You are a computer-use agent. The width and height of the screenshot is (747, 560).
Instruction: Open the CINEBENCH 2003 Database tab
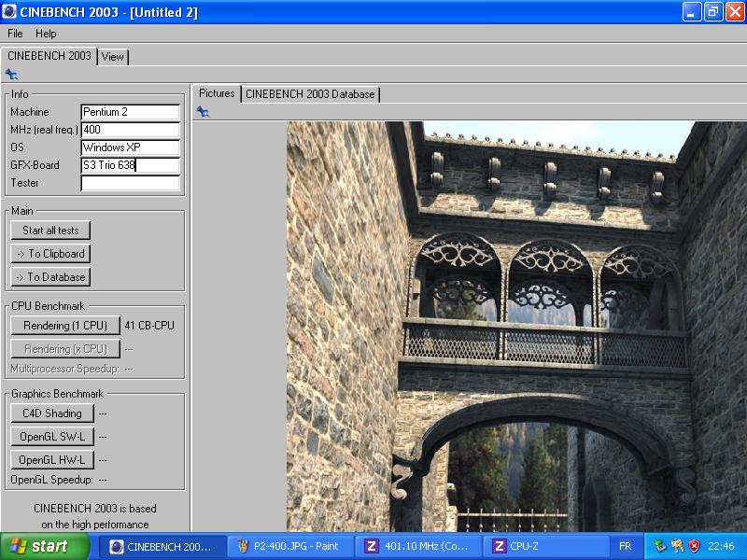310,94
